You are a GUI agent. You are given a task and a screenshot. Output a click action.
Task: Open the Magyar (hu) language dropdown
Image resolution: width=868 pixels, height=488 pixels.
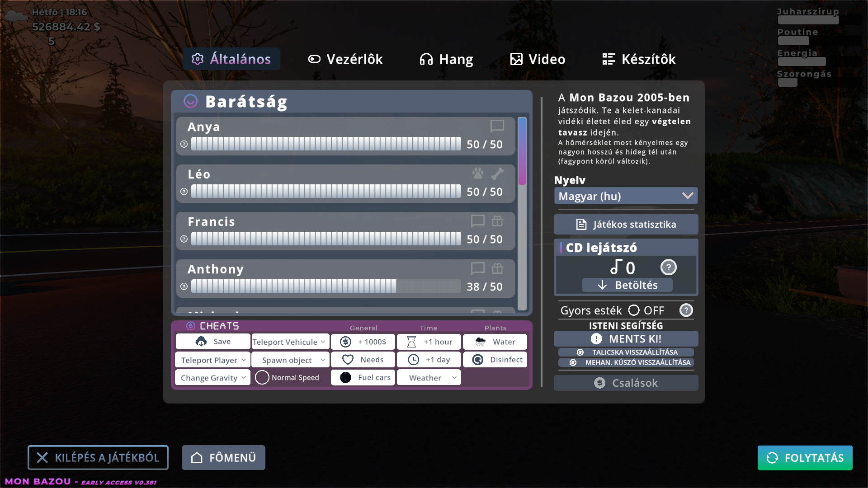tap(626, 196)
